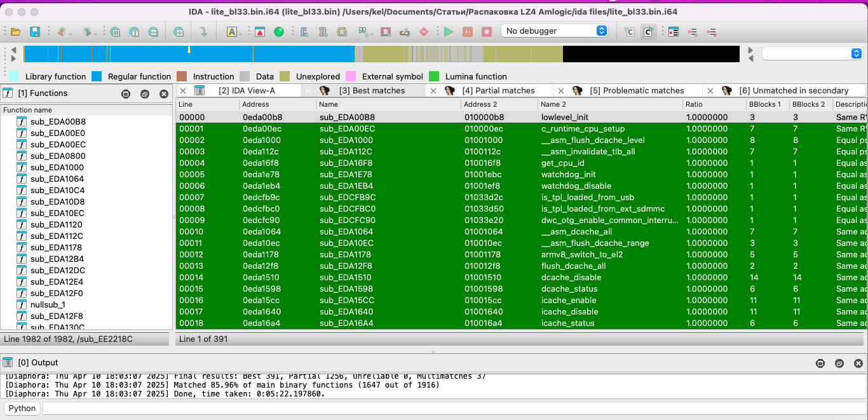Select nullsub_1 in Functions list

click(48, 304)
